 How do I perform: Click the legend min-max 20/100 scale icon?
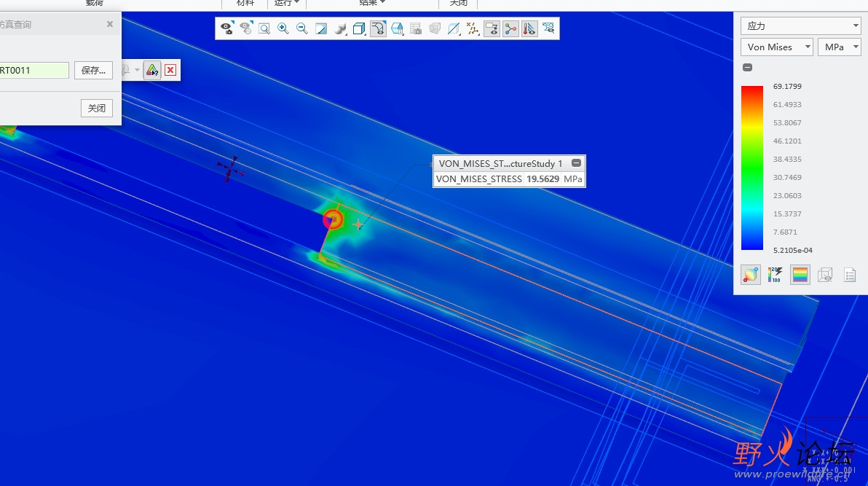coord(776,275)
